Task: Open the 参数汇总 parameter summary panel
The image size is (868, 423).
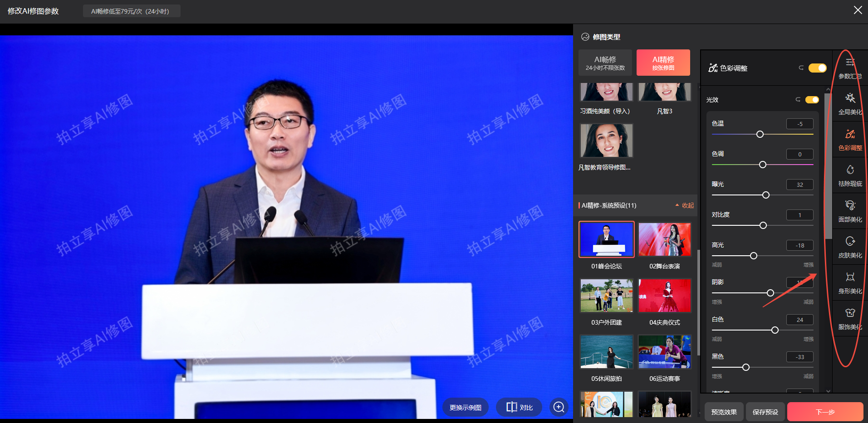Action: click(850, 68)
